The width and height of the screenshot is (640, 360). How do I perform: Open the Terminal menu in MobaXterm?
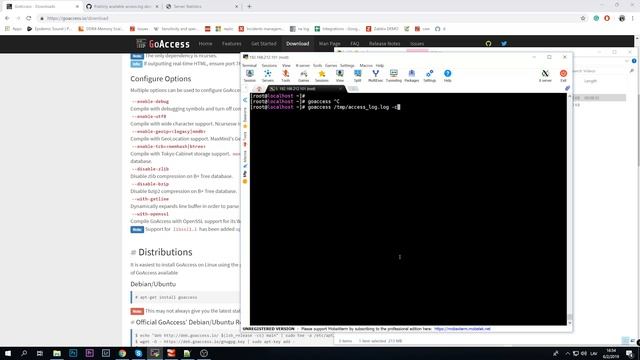(x=249, y=65)
